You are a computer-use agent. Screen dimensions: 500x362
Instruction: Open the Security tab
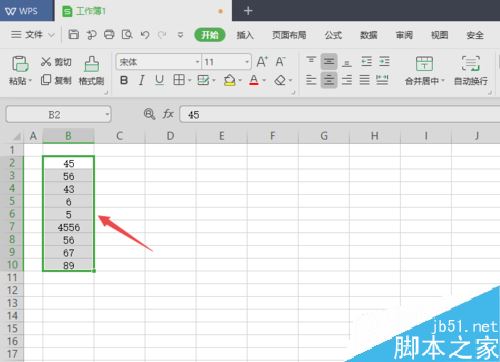click(475, 35)
